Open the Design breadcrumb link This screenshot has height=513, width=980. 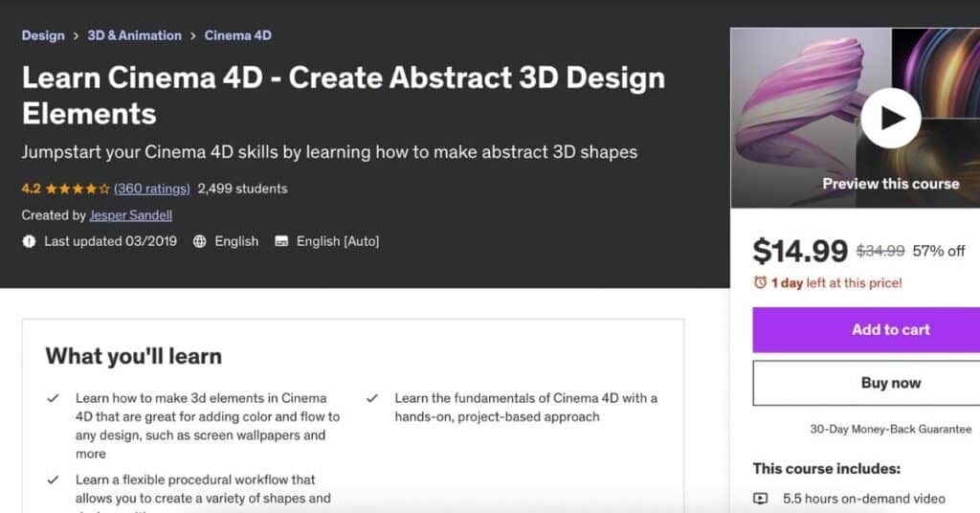pyautogui.click(x=43, y=35)
